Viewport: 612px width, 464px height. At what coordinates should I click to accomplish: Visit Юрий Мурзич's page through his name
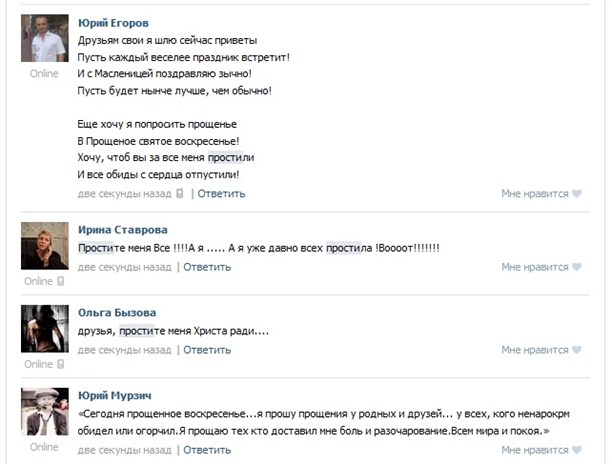tap(115, 395)
